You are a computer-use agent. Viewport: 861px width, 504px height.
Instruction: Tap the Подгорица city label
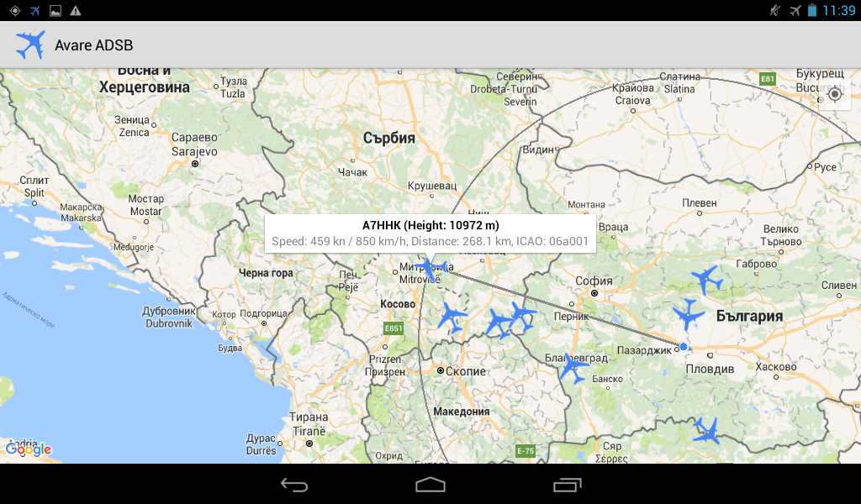(263, 313)
